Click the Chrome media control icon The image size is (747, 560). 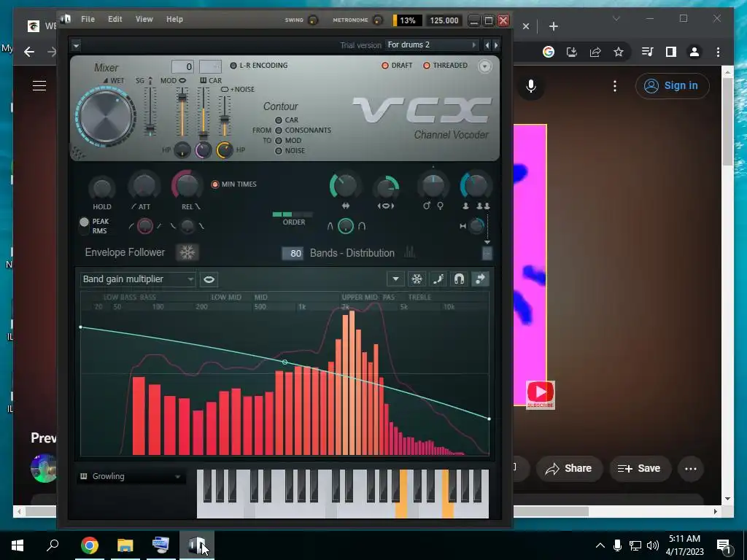point(648,52)
